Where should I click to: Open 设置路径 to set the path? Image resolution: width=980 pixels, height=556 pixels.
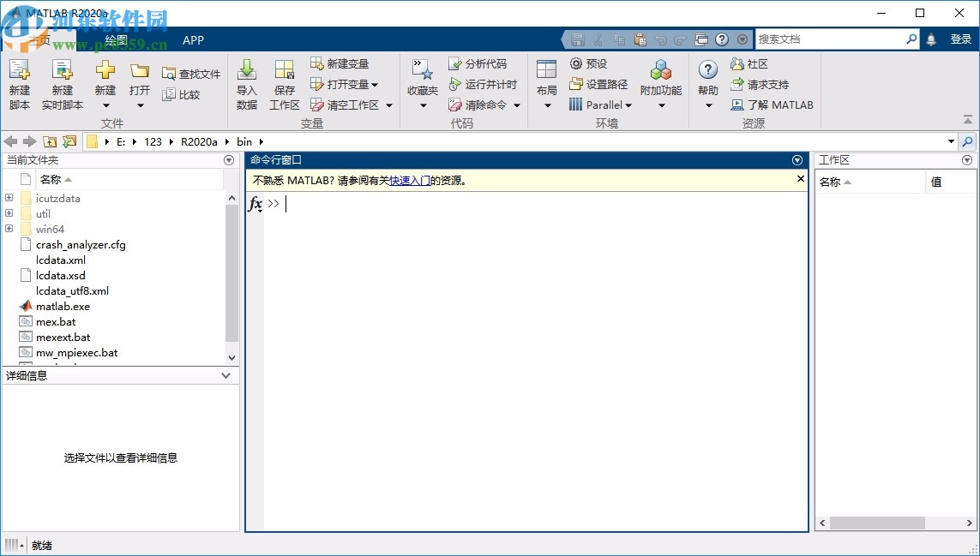(x=598, y=84)
